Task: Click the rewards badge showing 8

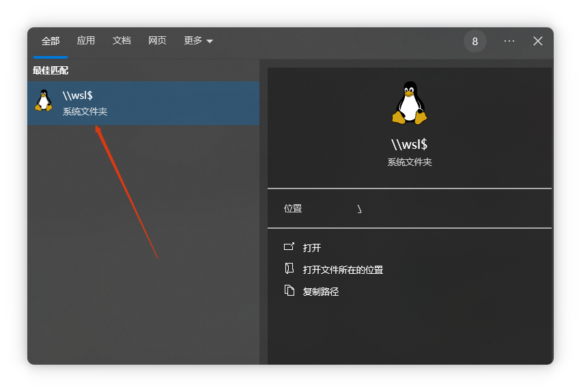Action: (474, 41)
